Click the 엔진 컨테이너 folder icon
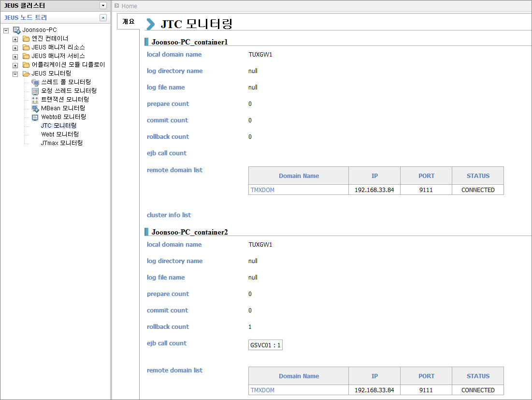The width and height of the screenshot is (532, 400). [26, 38]
